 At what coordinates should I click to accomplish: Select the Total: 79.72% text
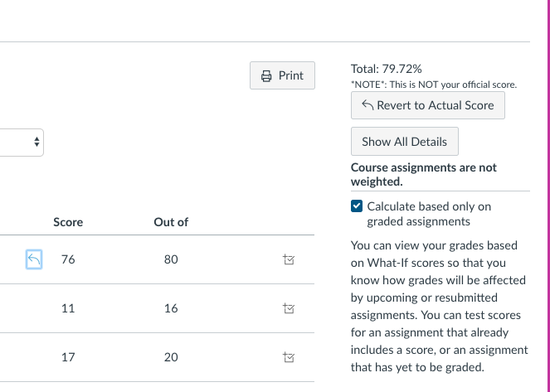(x=387, y=69)
